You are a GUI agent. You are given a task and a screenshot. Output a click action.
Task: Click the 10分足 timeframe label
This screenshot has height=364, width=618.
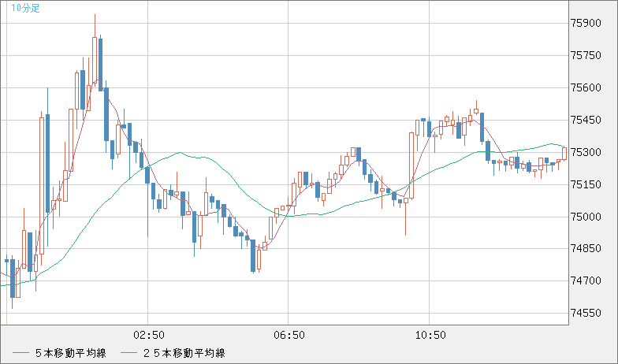click(x=25, y=8)
